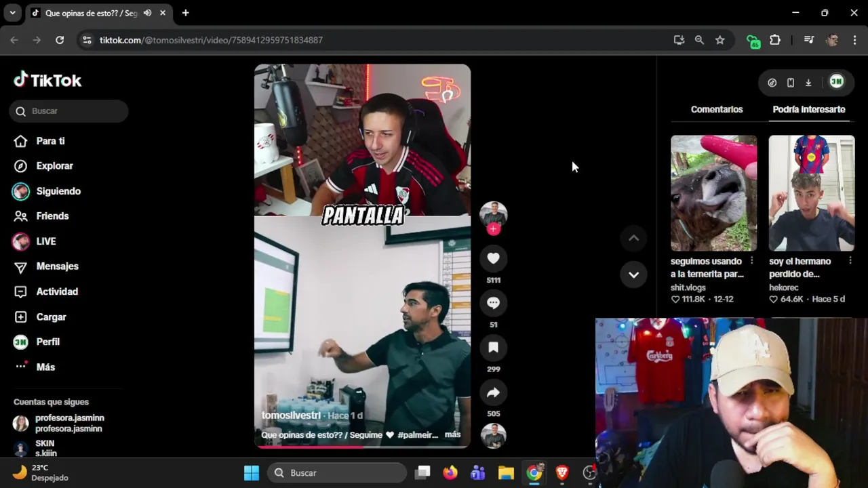Open the Siguiendo feed
The width and height of the screenshot is (868, 488).
47,191
